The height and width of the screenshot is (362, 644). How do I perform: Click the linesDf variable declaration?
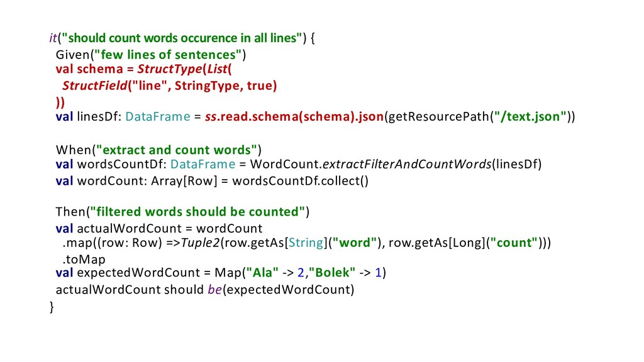pyautogui.click(x=99, y=116)
